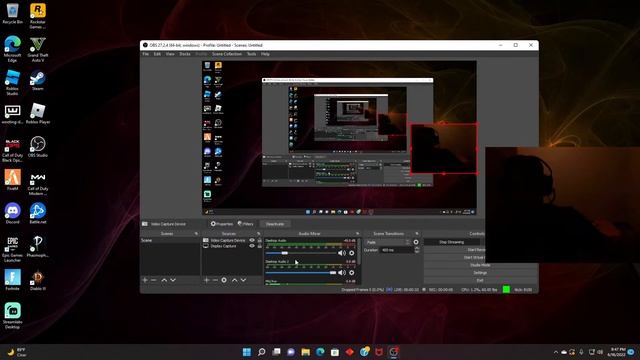Open Discord desktop shortcut
640x360 pixels.
(x=13, y=213)
